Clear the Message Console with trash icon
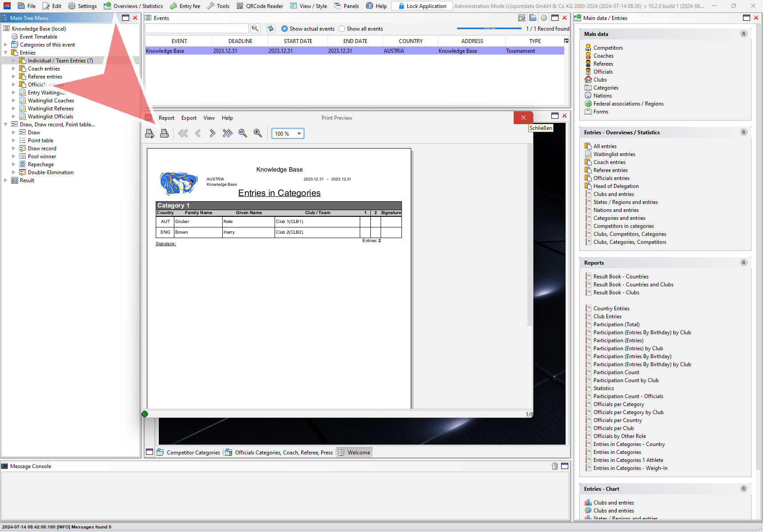 (555, 466)
